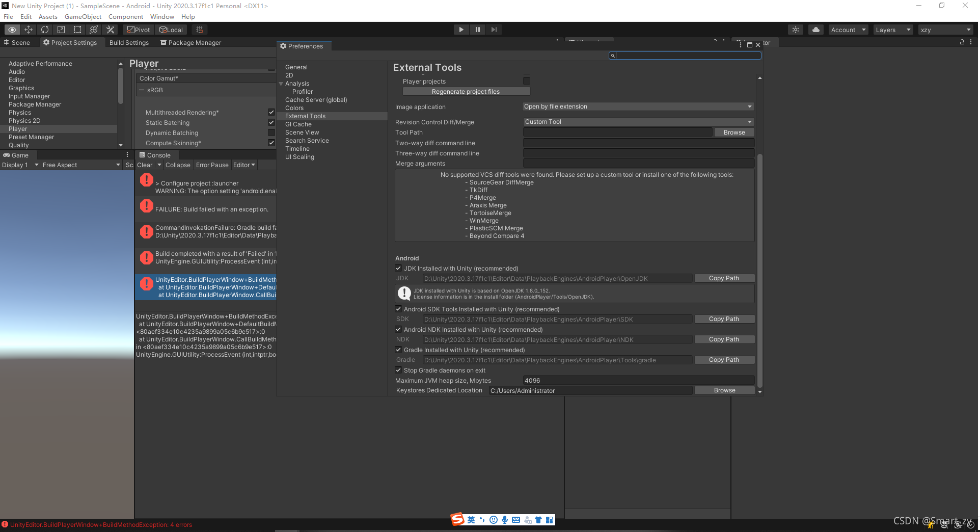Open the Layers dropdown

tap(893, 30)
